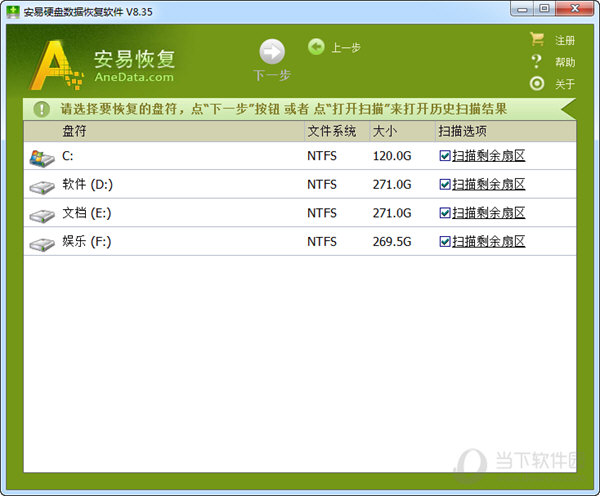Click NTFS in the C: row
Viewport: 600px width, 496px height.
click(x=322, y=156)
